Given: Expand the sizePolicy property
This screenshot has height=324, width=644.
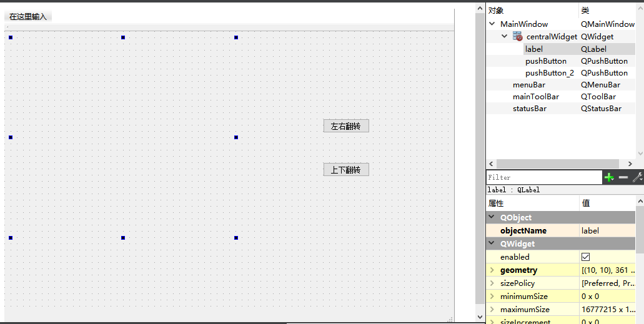Looking at the screenshot, I should [x=492, y=283].
